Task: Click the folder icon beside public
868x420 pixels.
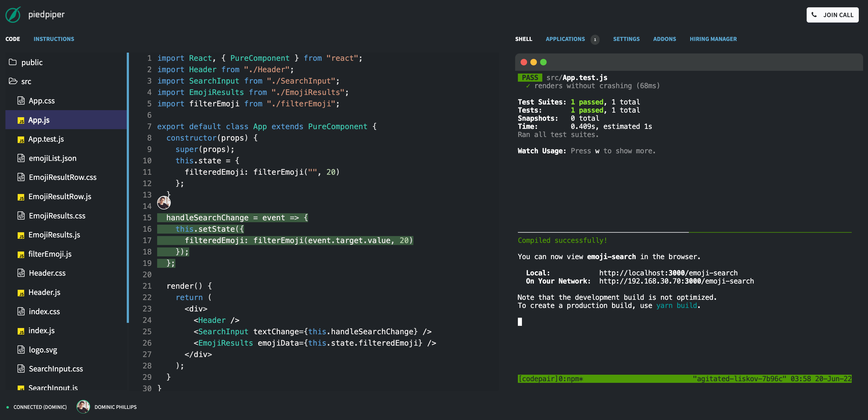Action: tap(12, 62)
